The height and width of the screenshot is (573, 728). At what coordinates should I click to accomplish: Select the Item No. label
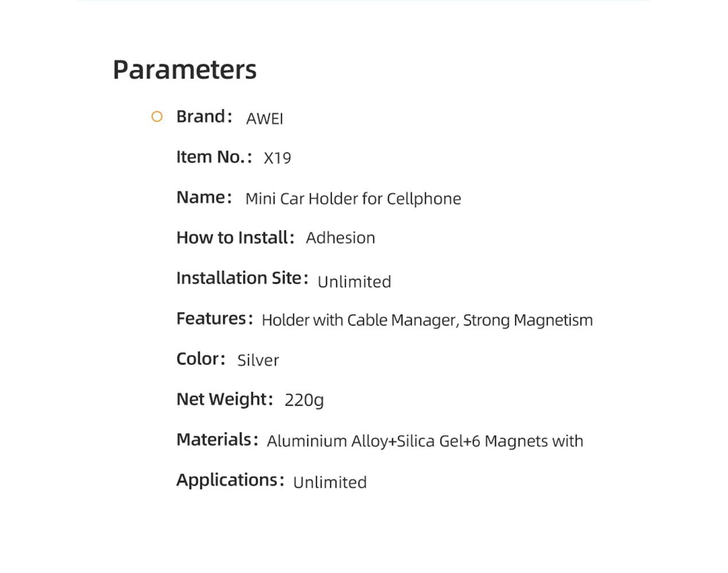point(214,157)
